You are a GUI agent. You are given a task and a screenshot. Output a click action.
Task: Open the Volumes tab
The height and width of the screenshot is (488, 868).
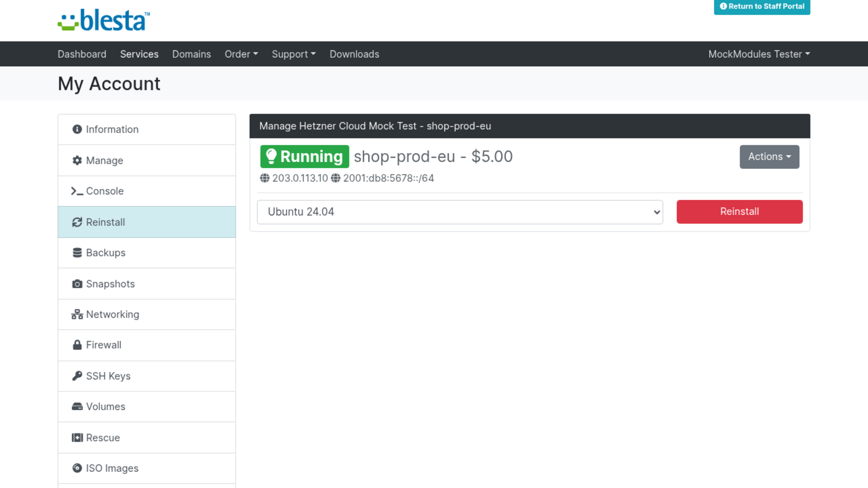147,407
